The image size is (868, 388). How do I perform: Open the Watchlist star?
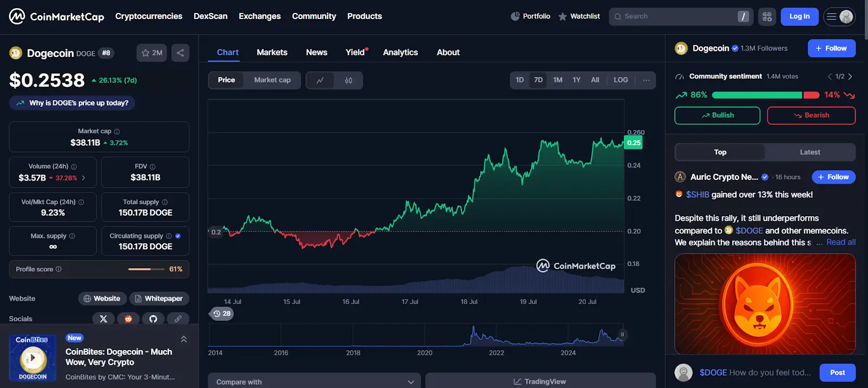[563, 16]
